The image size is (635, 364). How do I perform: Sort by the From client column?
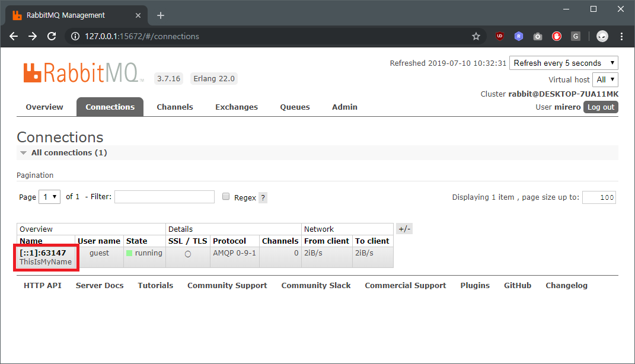327,241
